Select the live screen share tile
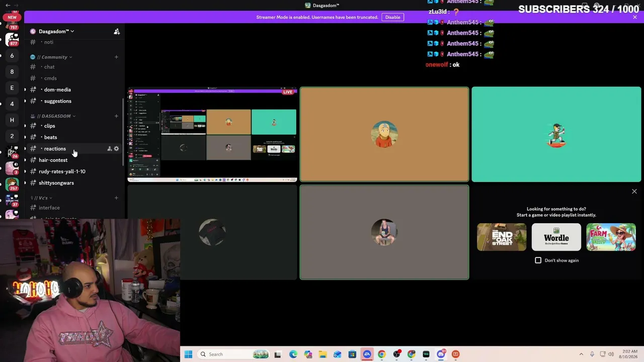This screenshot has height=362, width=644. coord(212,134)
